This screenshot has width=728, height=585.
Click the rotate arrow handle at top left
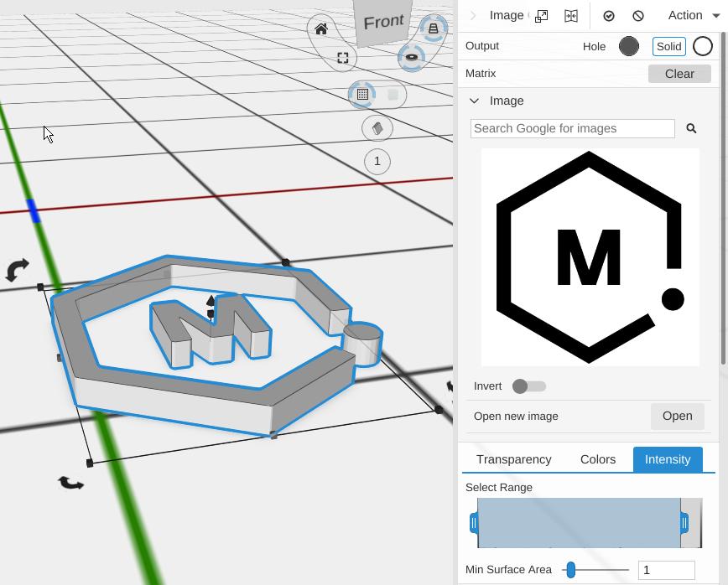[x=17, y=270]
